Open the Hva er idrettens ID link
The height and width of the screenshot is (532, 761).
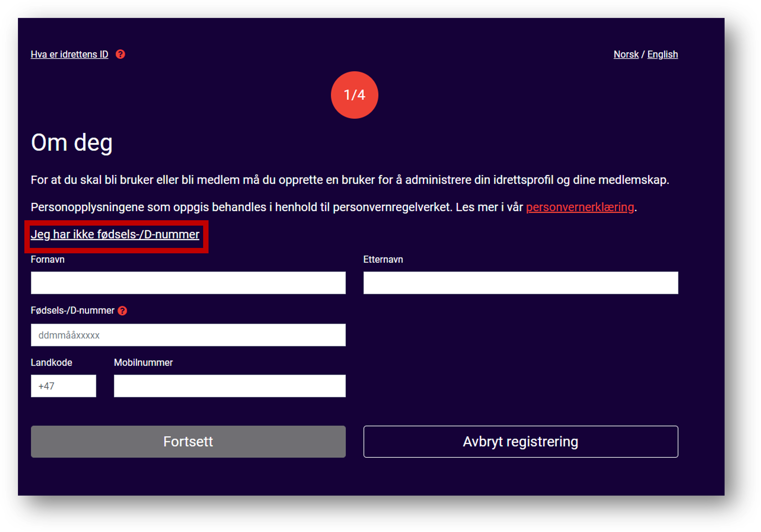[70, 54]
